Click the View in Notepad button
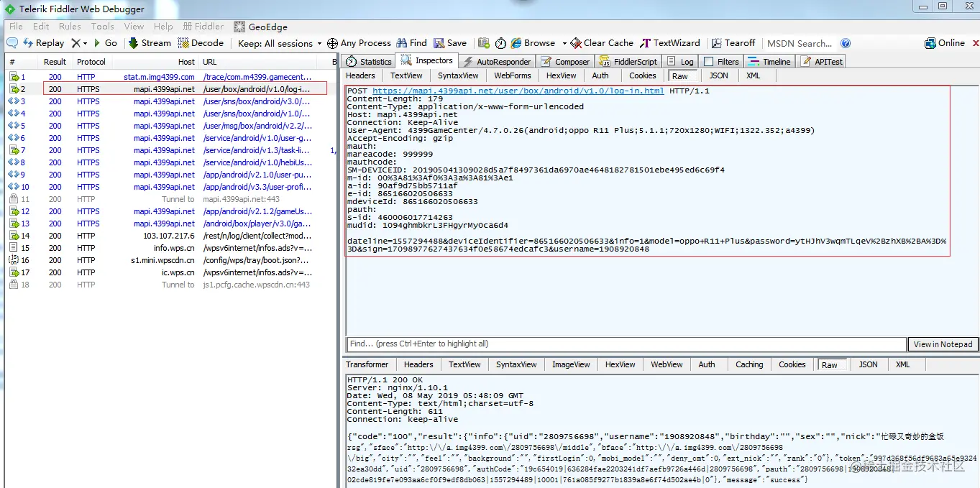The height and width of the screenshot is (488, 980). (943, 344)
